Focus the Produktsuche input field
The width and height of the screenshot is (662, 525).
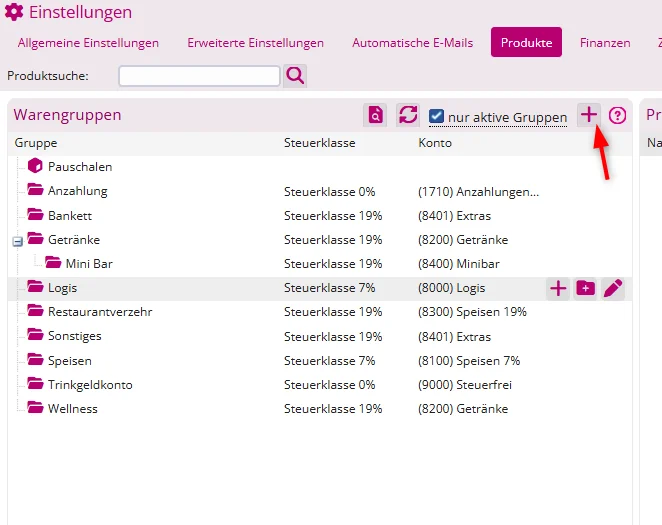pyautogui.click(x=199, y=76)
